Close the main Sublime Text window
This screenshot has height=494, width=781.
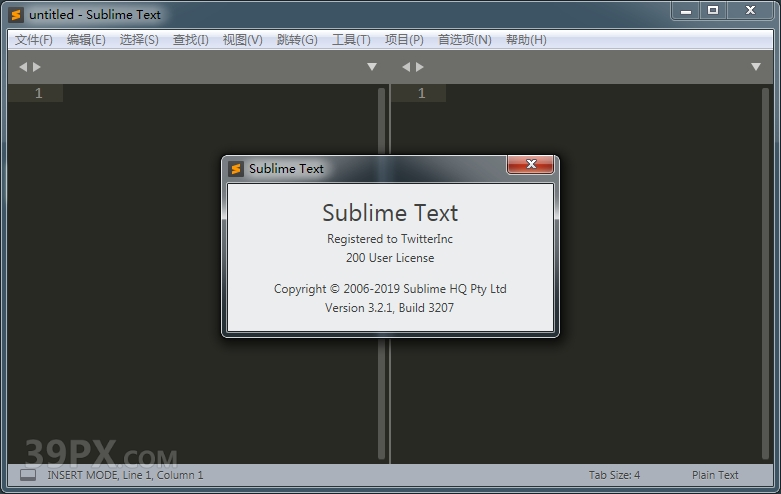[x=750, y=10]
